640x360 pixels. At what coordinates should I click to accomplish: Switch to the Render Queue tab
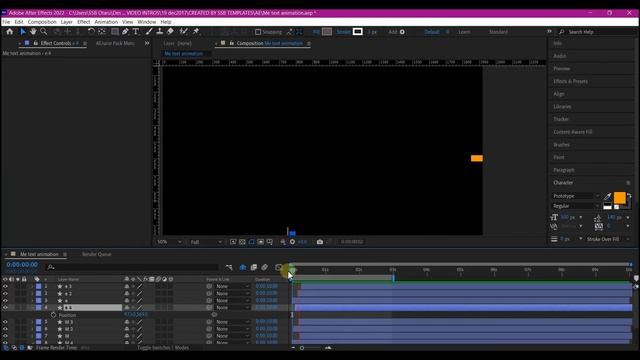[x=96, y=254]
